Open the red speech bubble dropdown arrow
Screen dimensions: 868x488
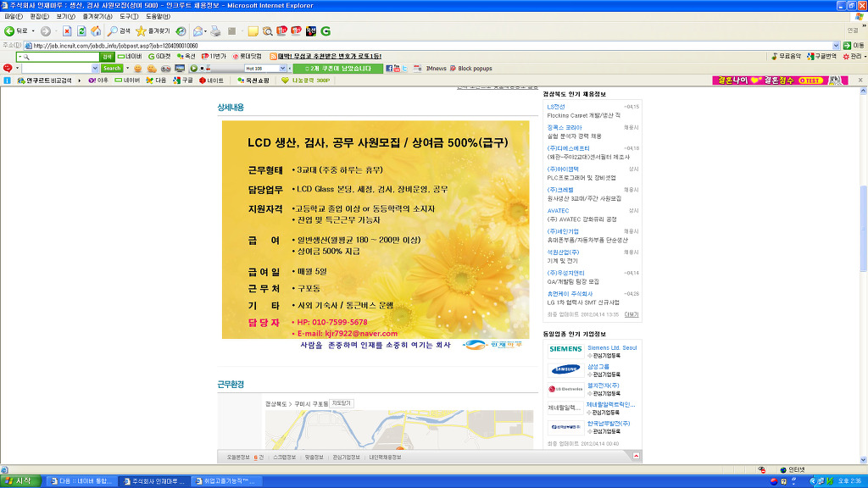point(17,69)
